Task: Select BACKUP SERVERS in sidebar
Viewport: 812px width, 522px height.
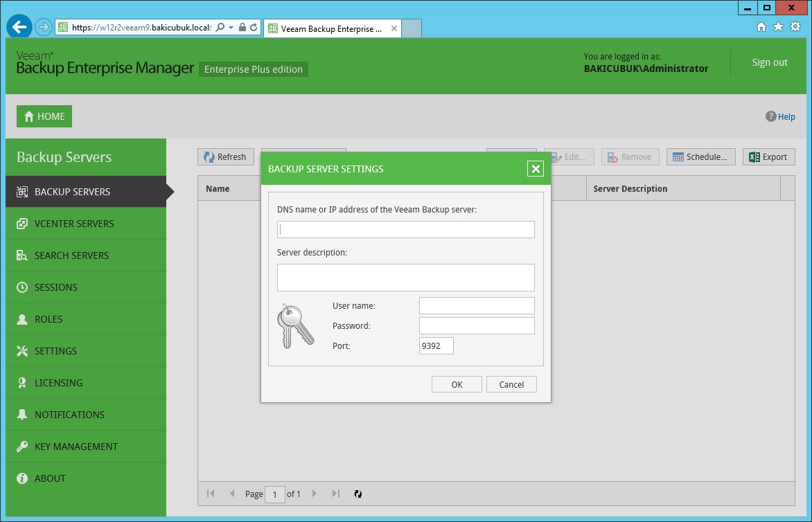Action: point(86,191)
